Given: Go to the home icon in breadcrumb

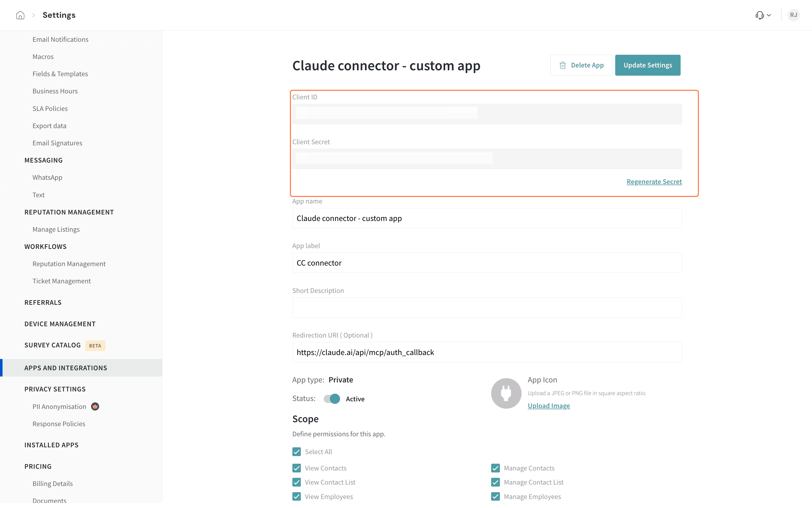Looking at the screenshot, I should (x=20, y=15).
